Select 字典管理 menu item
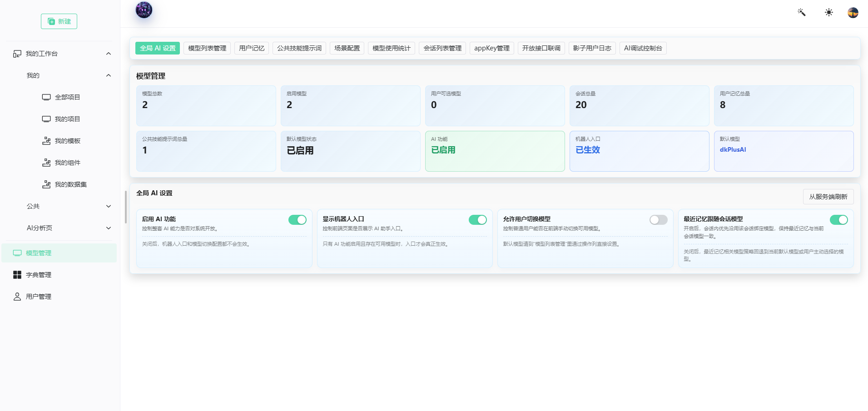 coord(59,275)
